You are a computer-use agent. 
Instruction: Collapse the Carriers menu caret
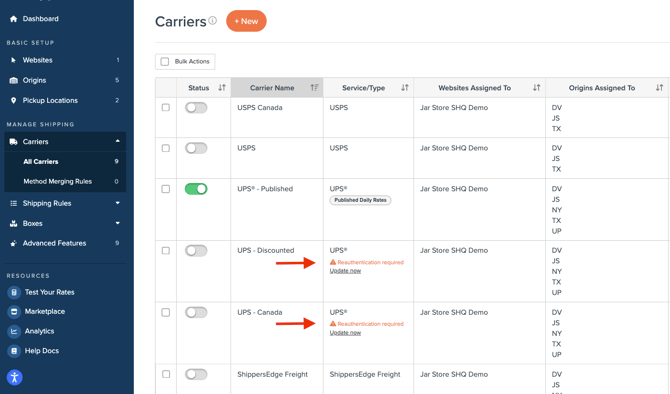pyautogui.click(x=118, y=141)
